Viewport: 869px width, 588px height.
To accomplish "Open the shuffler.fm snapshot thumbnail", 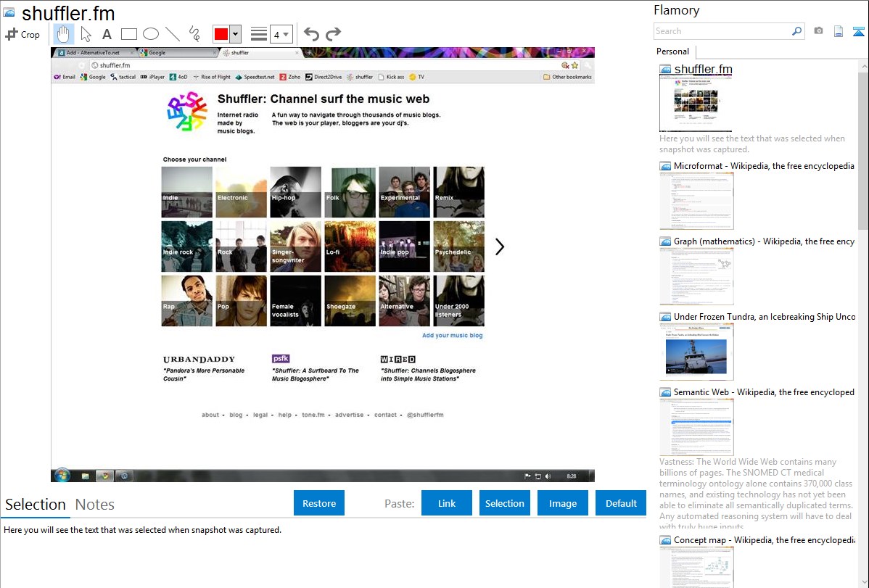I will [696, 104].
